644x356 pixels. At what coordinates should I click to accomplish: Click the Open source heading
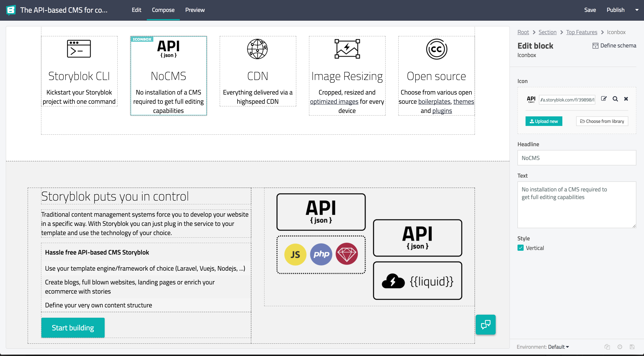click(x=436, y=76)
